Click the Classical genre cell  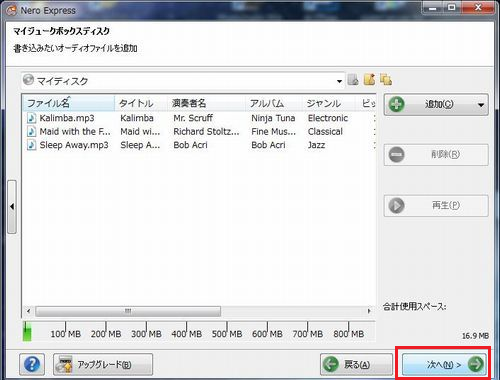[325, 132]
